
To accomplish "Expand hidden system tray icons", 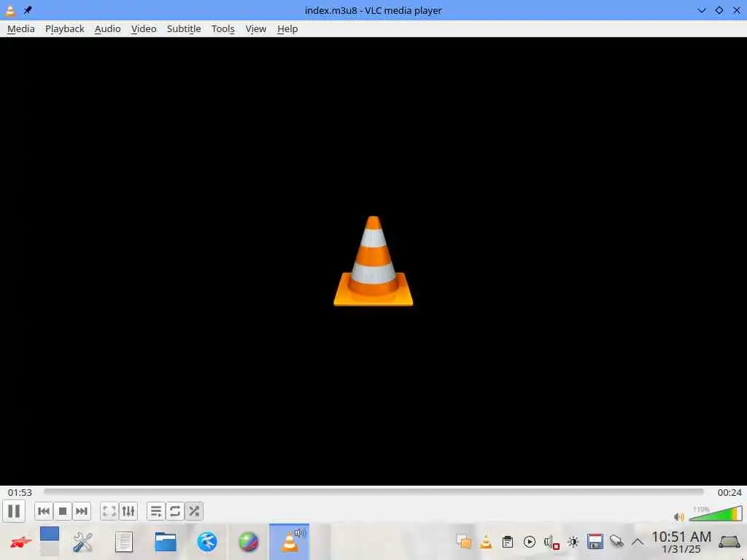I will point(638,542).
